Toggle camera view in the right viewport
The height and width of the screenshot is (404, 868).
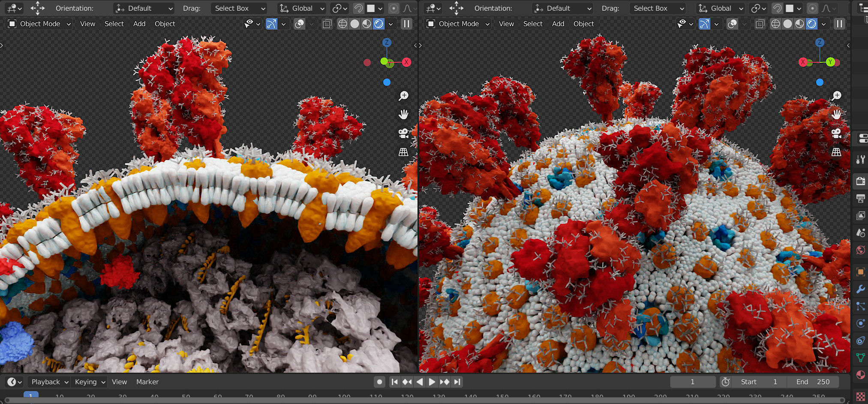tap(836, 133)
